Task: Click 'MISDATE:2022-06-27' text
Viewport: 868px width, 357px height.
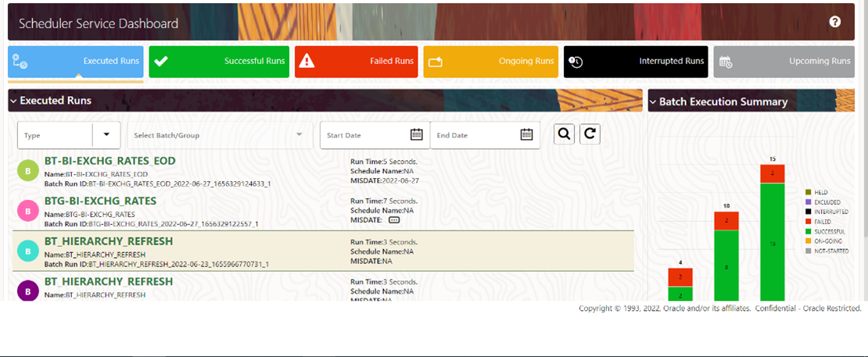Action: tap(385, 180)
